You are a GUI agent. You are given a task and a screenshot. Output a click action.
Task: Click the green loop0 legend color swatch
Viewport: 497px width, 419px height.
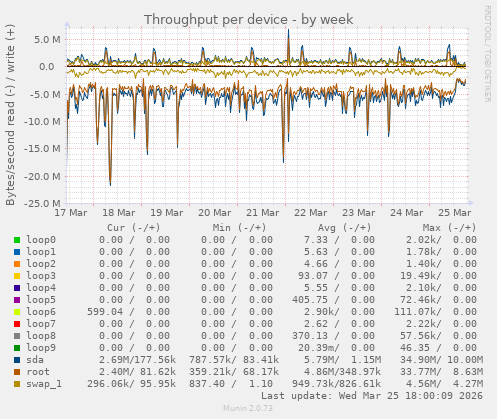[x=17, y=240]
